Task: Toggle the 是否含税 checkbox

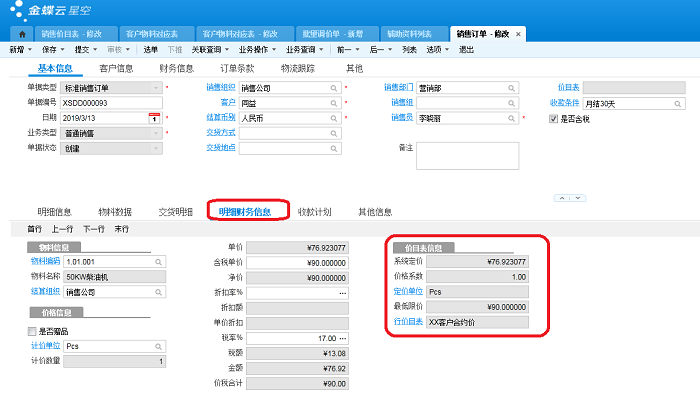Action: pyautogui.click(x=554, y=119)
